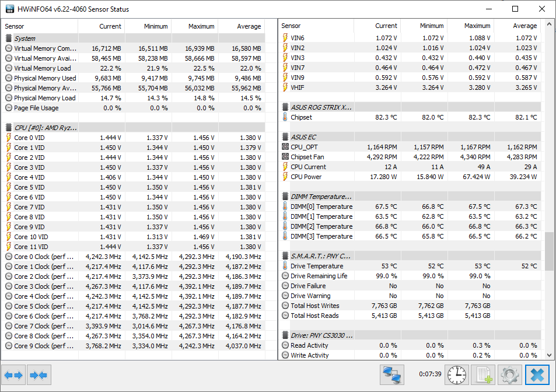Select the Virtual Memory Com… row label
Viewport: 556px width, 392px height.
(x=45, y=48)
